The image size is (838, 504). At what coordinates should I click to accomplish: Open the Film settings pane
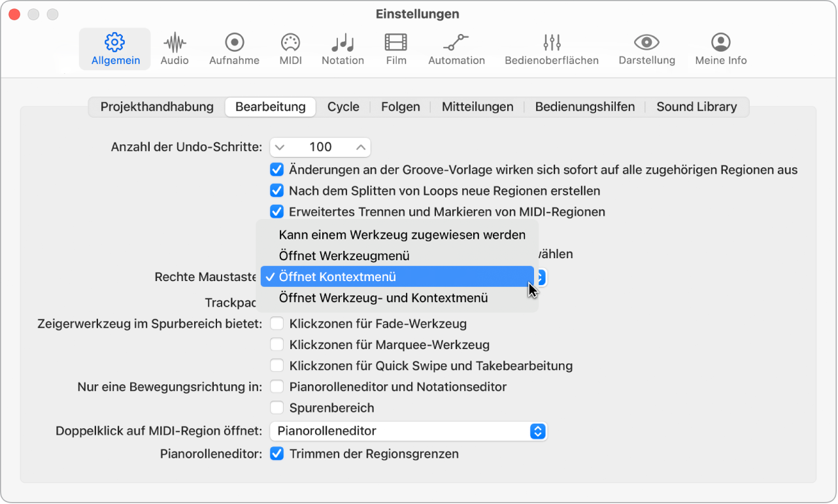coord(395,48)
